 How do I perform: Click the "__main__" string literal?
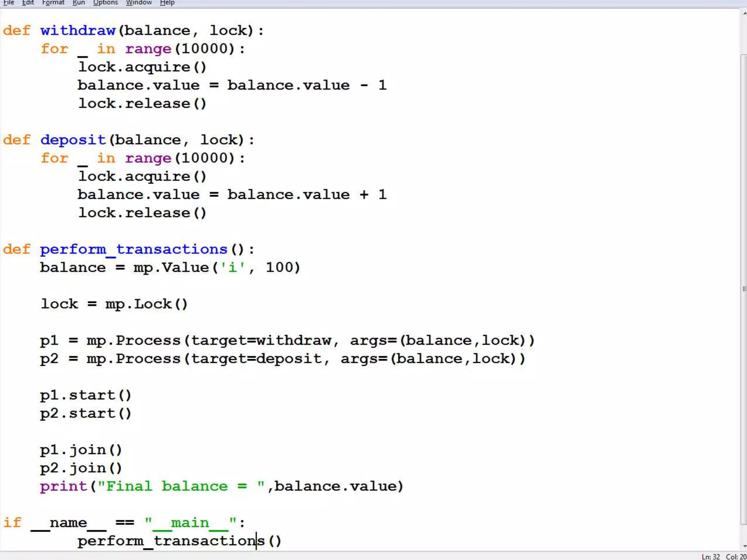pyautogui.click(x=190, y=523)
